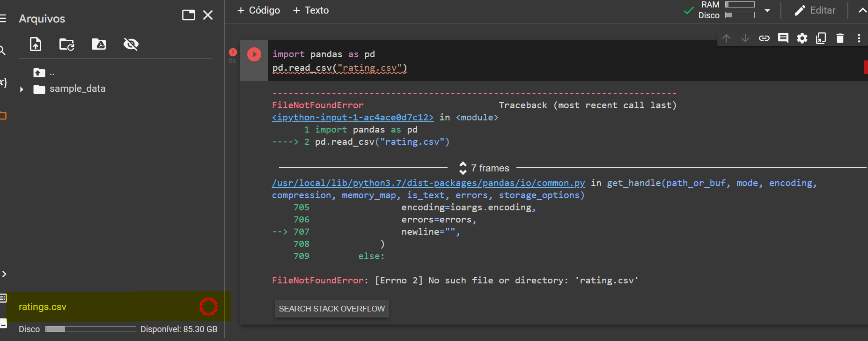Close the Arquivos panel
This screenshot has height=341, width=868.
click(208, 15)
